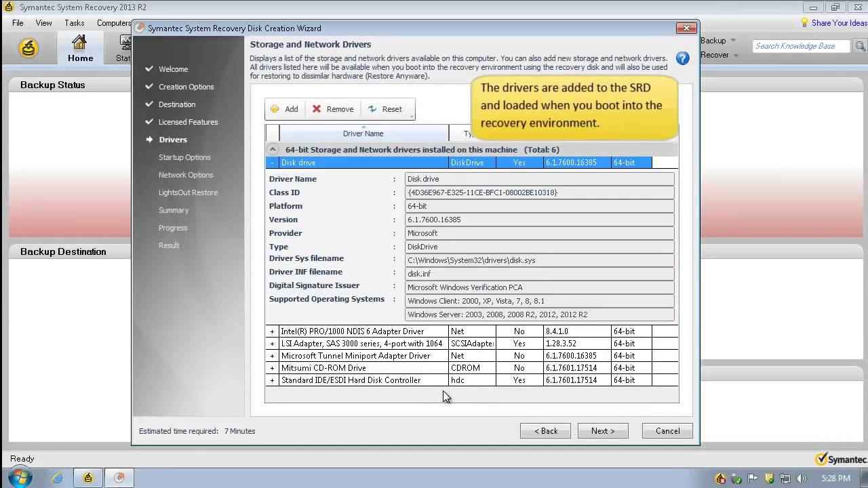This screenshot has width=868, height=488.
Task: Click the Cancel button
Action: click(667, 431)
